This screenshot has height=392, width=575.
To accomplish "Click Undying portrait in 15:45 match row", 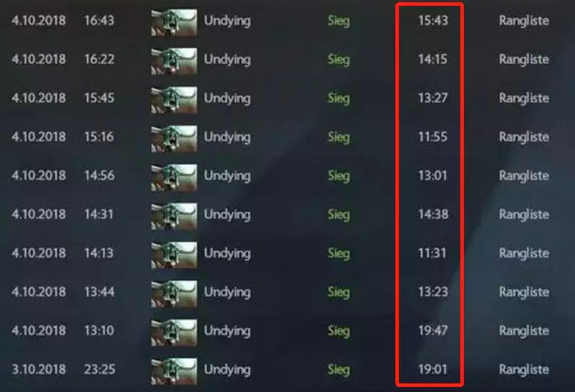I will click(x=174, y=100).
